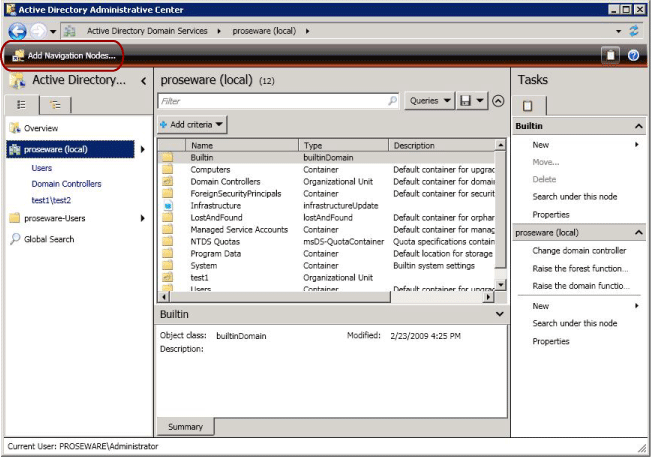Click Raise the forest functional level
This screenshot has width=651, height=457.
[x=580, y=269]
